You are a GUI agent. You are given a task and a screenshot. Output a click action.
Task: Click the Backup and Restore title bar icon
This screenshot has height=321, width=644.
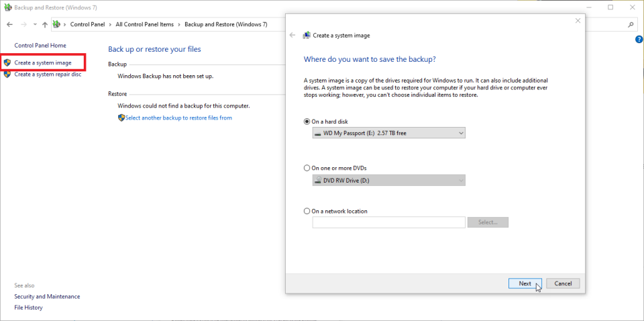coord(8,7)
